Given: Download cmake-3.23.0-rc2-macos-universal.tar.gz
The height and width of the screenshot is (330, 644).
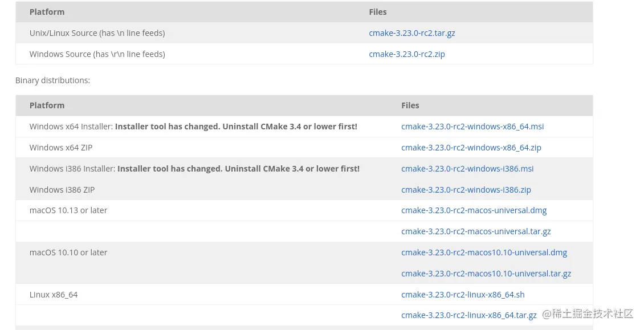Looking at the screenshot, I should point(476,231).
